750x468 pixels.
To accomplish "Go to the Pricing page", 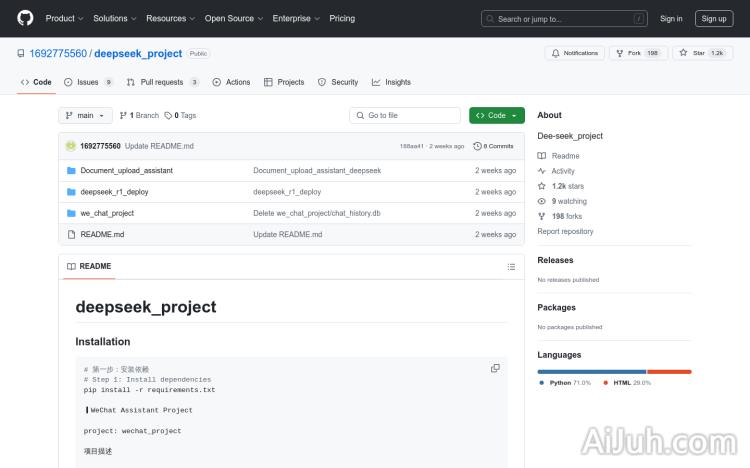I will (x=342, y=18).
